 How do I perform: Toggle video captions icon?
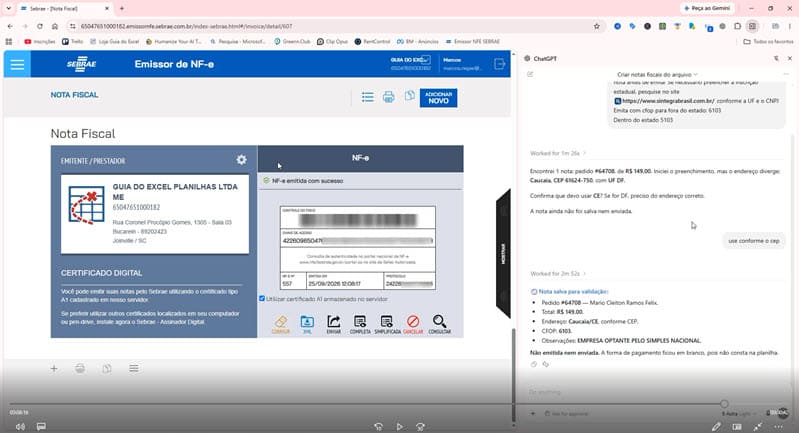(x=41, y=426)
